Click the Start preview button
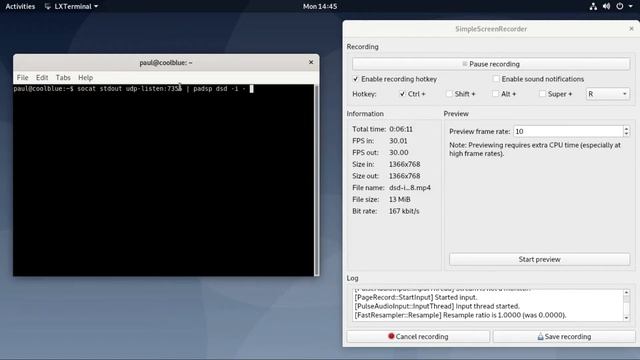This screenshot has height=360, width=640. tap(539, 260)
